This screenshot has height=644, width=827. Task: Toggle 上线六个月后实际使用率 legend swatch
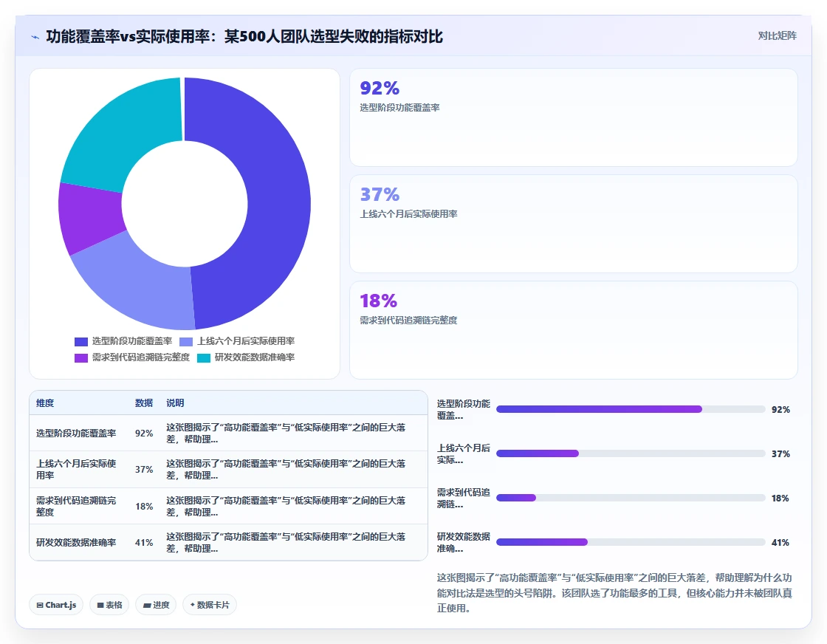click(186, 342)
